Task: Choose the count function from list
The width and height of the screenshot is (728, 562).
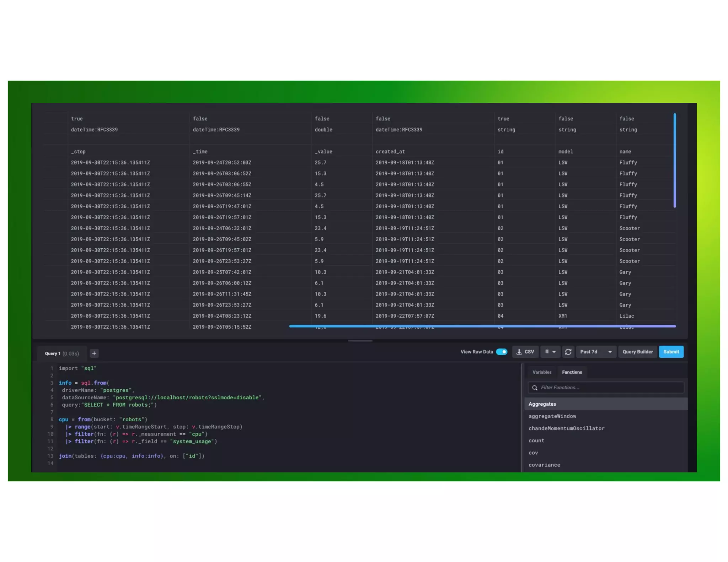Action: [x=536, y=441]
